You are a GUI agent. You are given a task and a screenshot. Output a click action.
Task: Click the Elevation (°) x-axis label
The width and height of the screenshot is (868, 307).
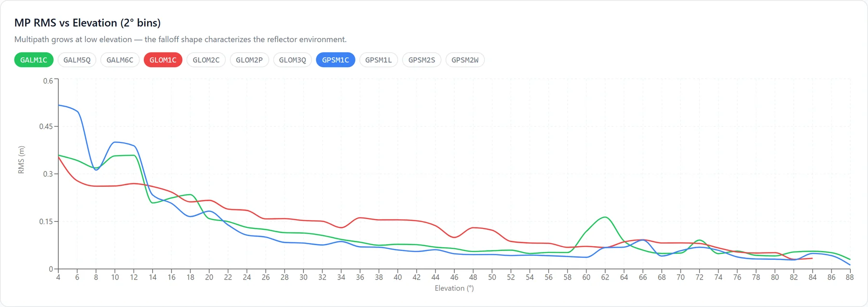[454, 288]
